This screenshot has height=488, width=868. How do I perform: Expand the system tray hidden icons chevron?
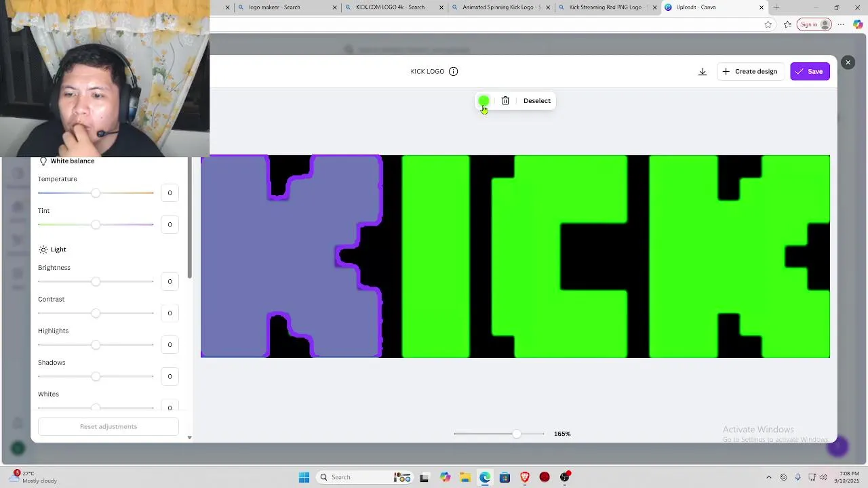click(x=768, y=477)
